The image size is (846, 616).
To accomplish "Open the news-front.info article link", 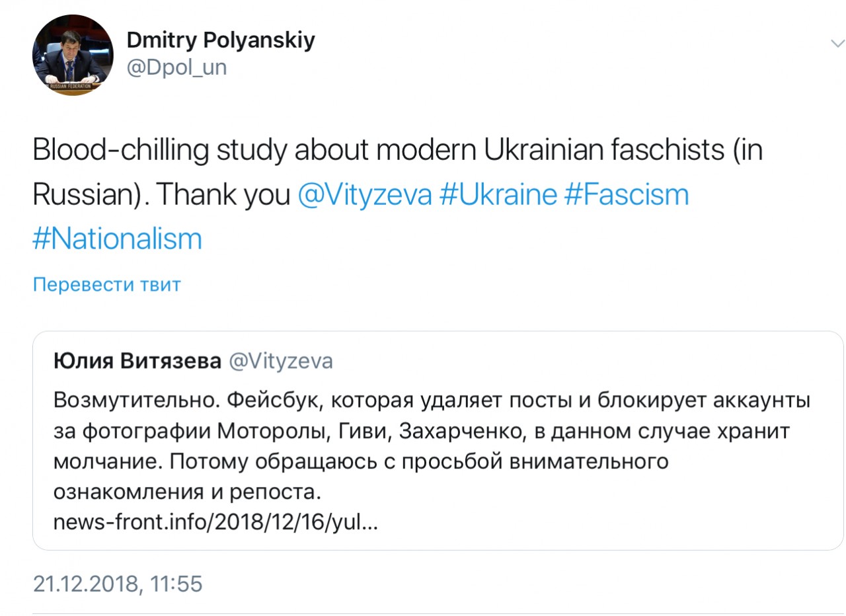I will pos(215,523).
